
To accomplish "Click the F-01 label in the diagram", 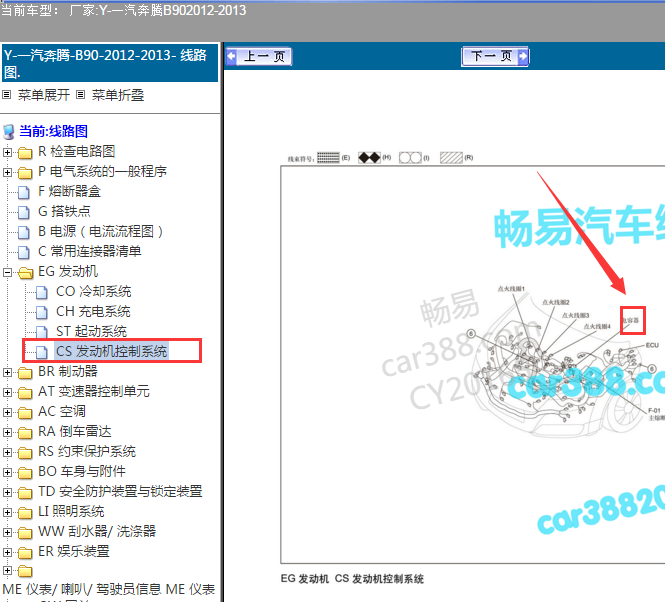I will pyautogui.click(x=654, y=410).
